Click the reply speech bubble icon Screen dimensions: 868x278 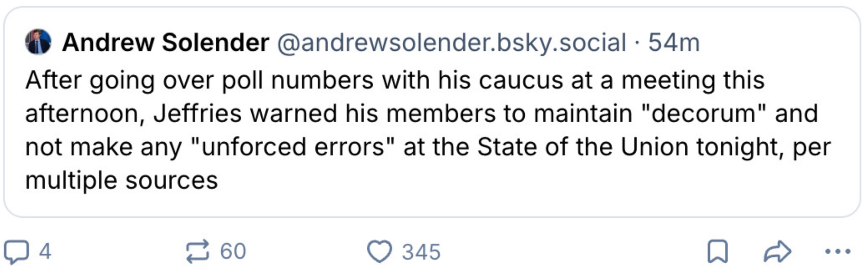pyautogui.click(x=16, y=252)
